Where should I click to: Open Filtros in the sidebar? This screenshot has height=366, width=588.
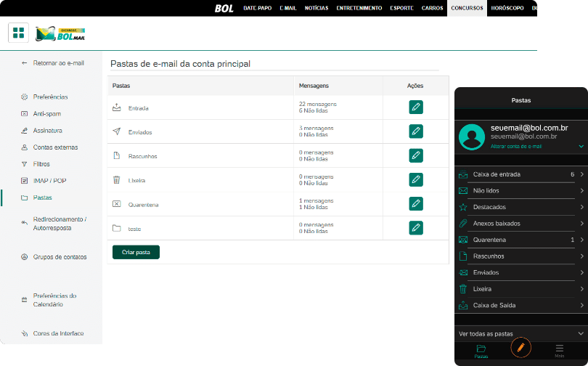(41, 164)
